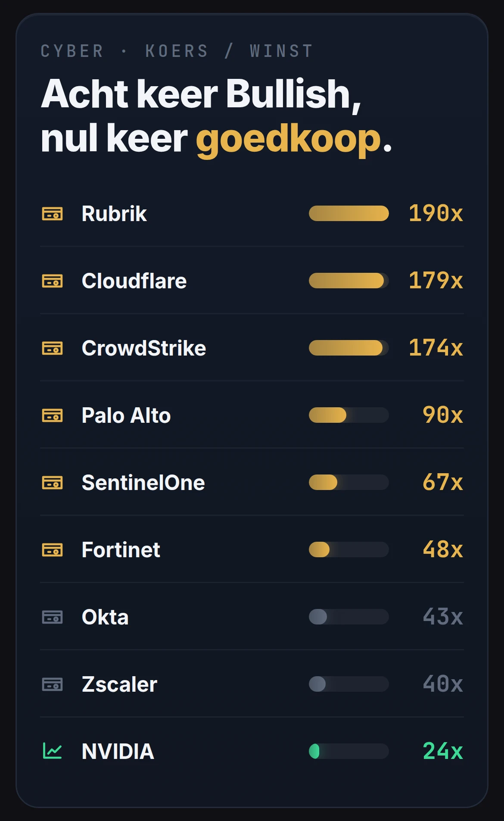Click the 67x value for SentinelOne
Screen dimensions: 504x821
point(443,482)
